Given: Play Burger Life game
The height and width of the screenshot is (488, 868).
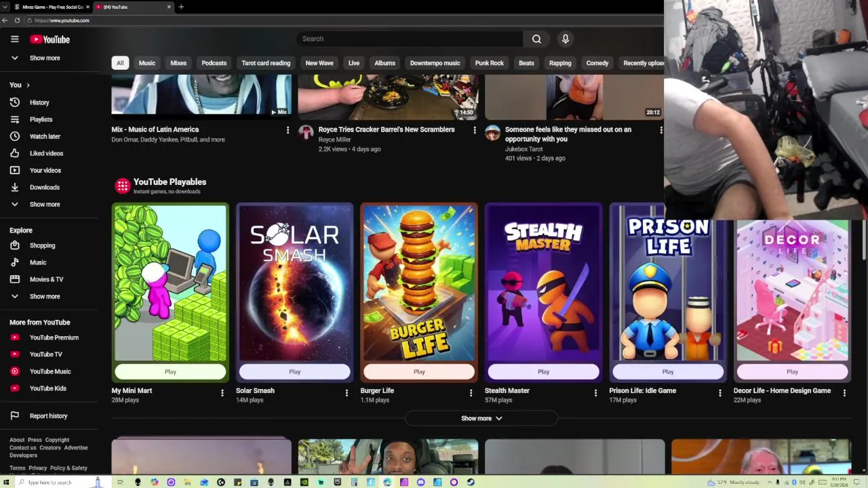Looking at the screenshot, I should click(419, 371).
